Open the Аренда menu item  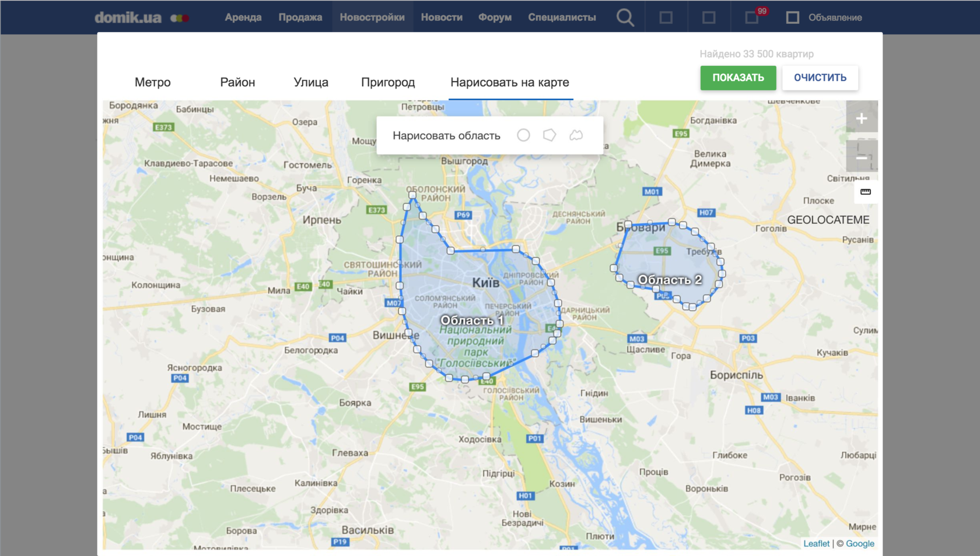pos(243,17)
